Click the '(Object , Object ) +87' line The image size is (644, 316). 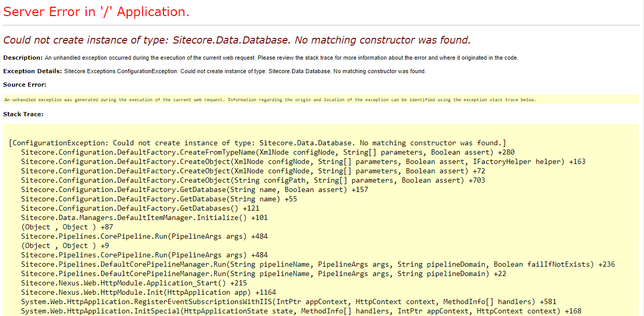67,227
